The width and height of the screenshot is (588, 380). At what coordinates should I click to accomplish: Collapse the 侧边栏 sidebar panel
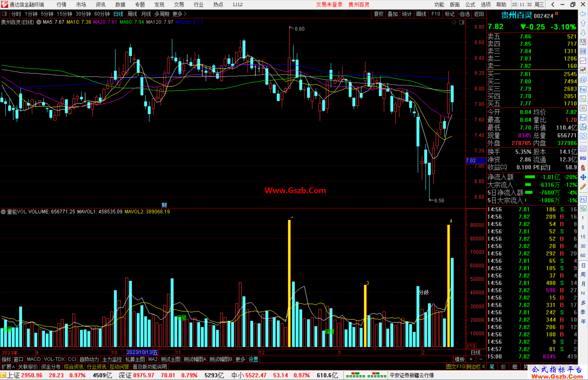tap(475, 367)
